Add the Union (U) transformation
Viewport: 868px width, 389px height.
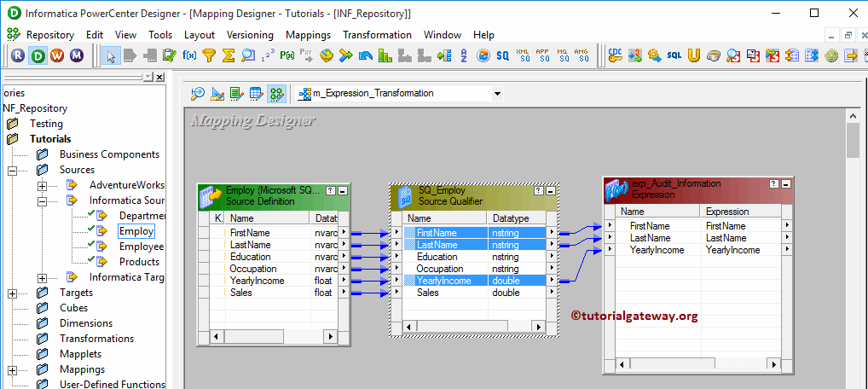[693, 55]
